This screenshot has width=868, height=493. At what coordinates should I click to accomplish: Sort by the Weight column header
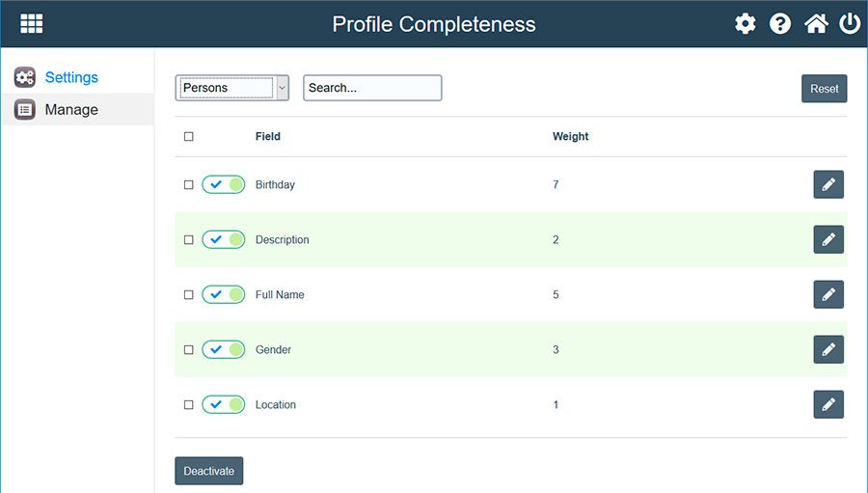(570, 137)
